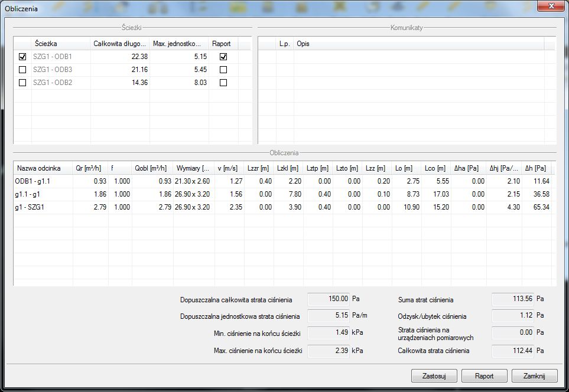Image resolution: width=569 pixels, height=392 pixels.
Task: Click the 150.00 Pa allowable total loss field
Action: 329,299
